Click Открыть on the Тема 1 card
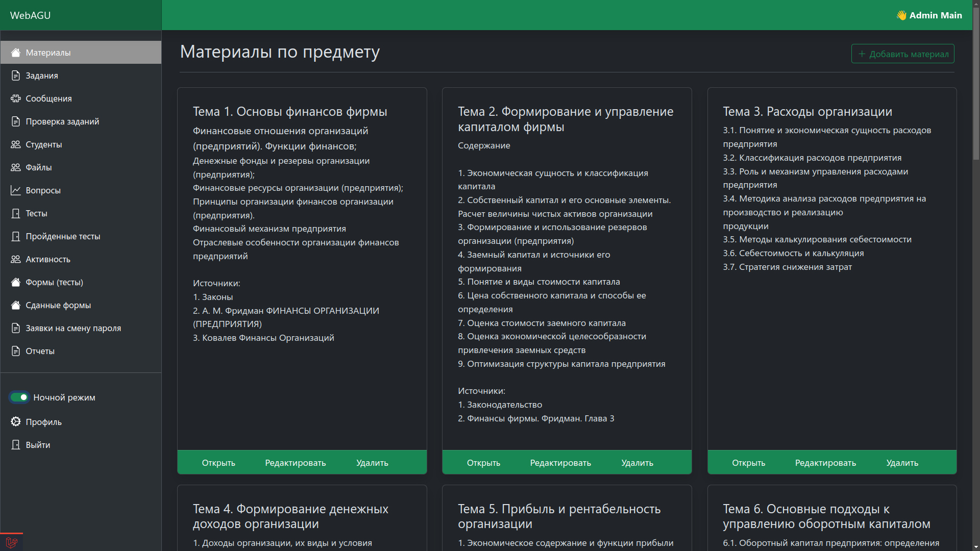This screenshot has height=551, width=980. 218,463
